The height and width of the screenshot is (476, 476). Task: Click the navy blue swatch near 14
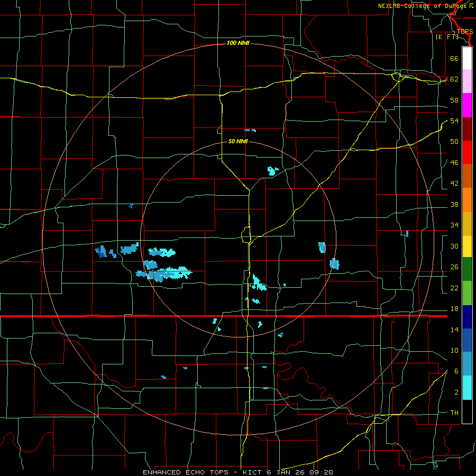coord(467,317)
